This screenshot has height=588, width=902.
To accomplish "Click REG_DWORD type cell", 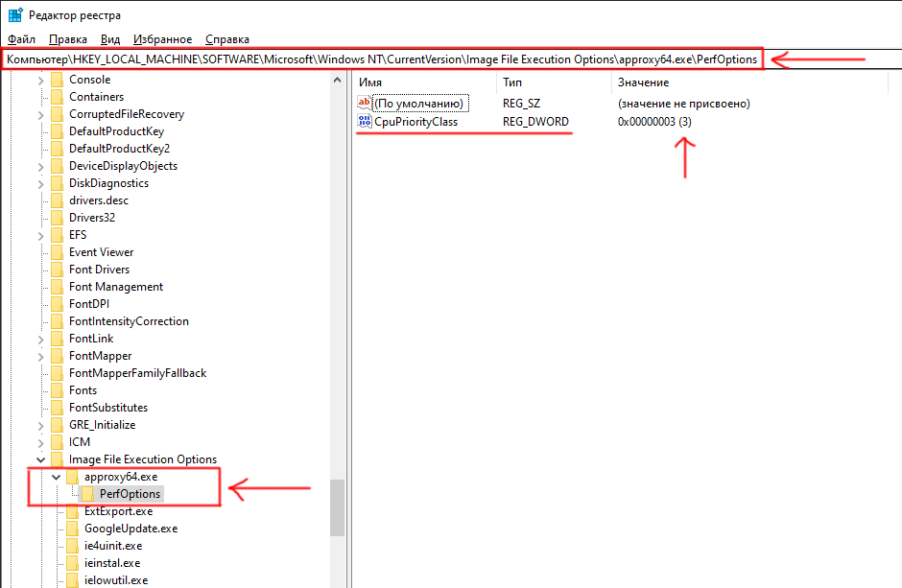I will click(535, 122).
